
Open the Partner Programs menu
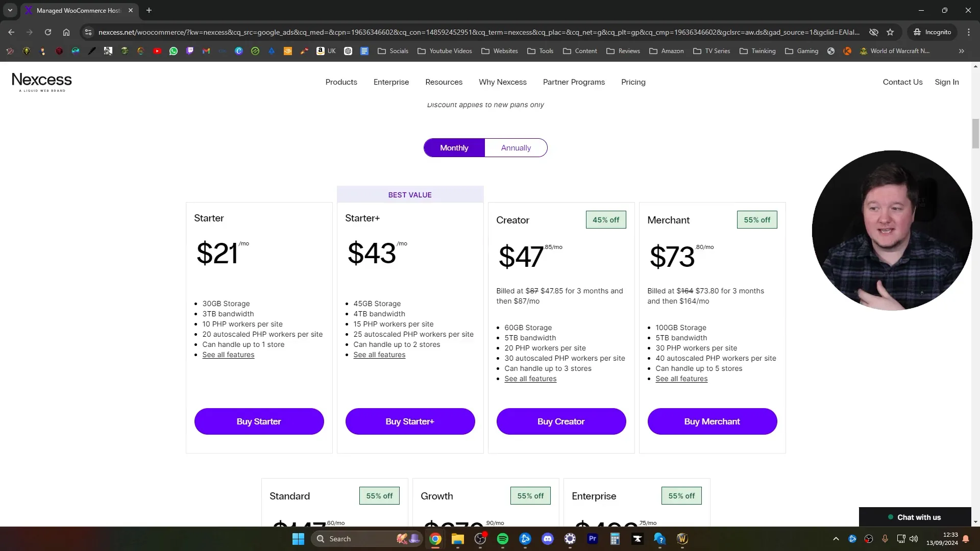[x=574, y=82]
